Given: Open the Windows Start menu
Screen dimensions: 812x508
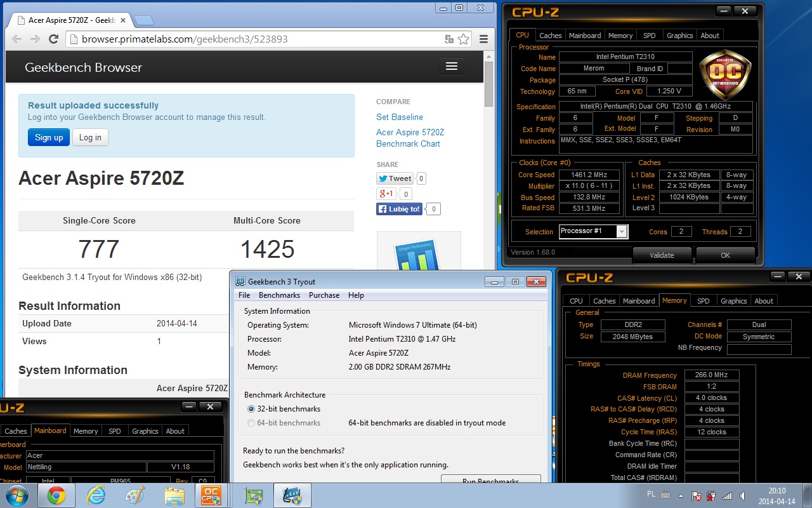Looking at the screenshot, I should point(17,495).
